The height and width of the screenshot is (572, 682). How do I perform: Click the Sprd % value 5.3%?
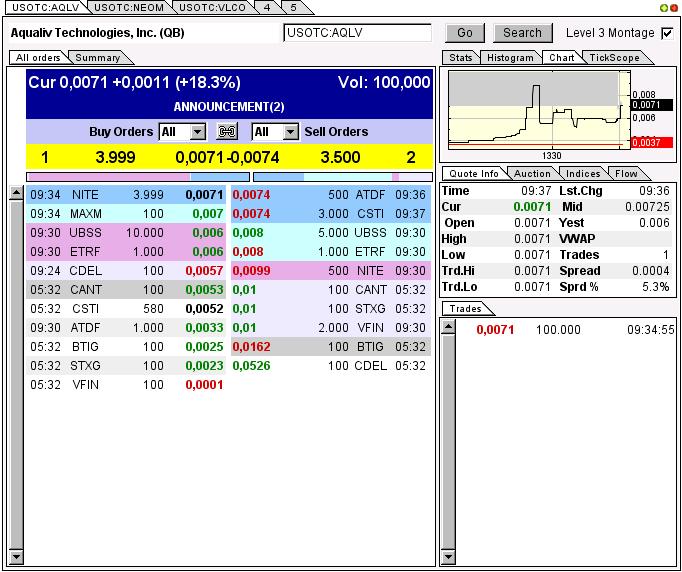[x=655, y=287]
